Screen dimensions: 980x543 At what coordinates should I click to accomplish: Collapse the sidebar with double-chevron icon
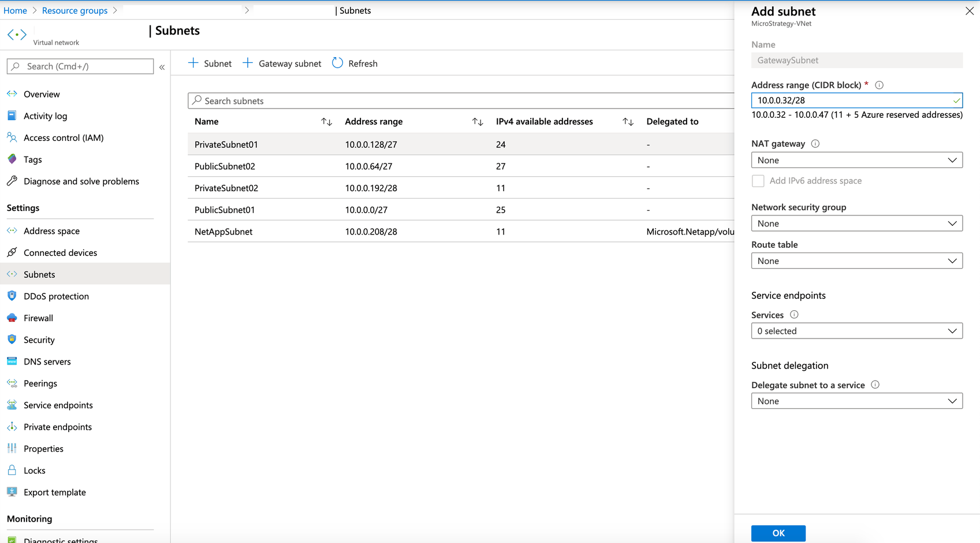[x=162, y=67]
